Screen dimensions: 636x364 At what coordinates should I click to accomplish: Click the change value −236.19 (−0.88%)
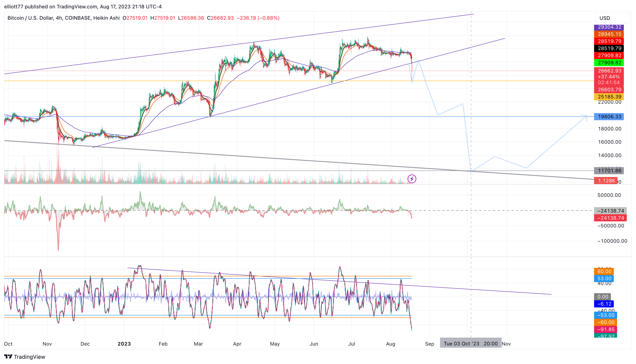(x=258, y=18)
